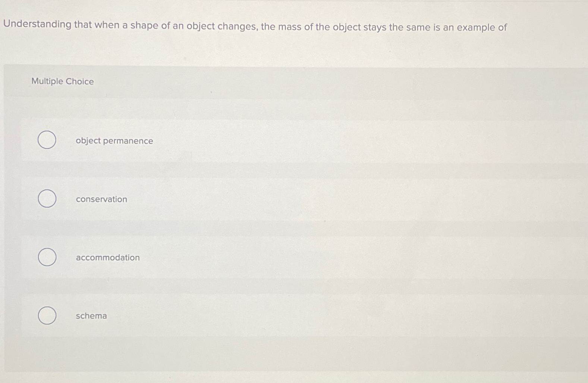
Task: Click the Multiple Choice label
Action: (x=62, y=81)
